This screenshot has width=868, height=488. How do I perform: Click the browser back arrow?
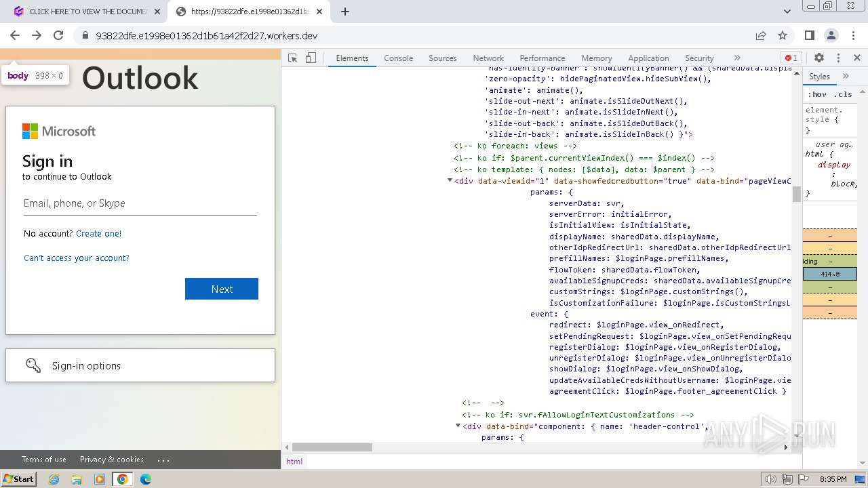pos(15,35)
